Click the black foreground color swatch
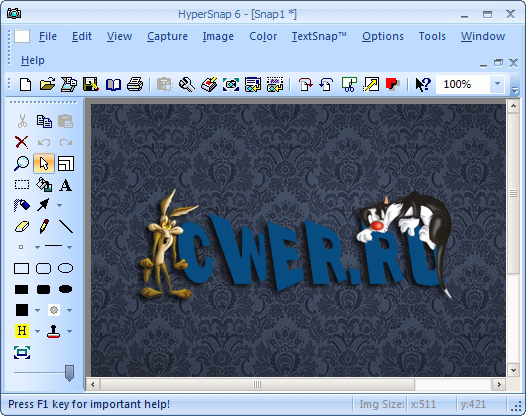This screenshot has height=416, width=526. [22, 310]
